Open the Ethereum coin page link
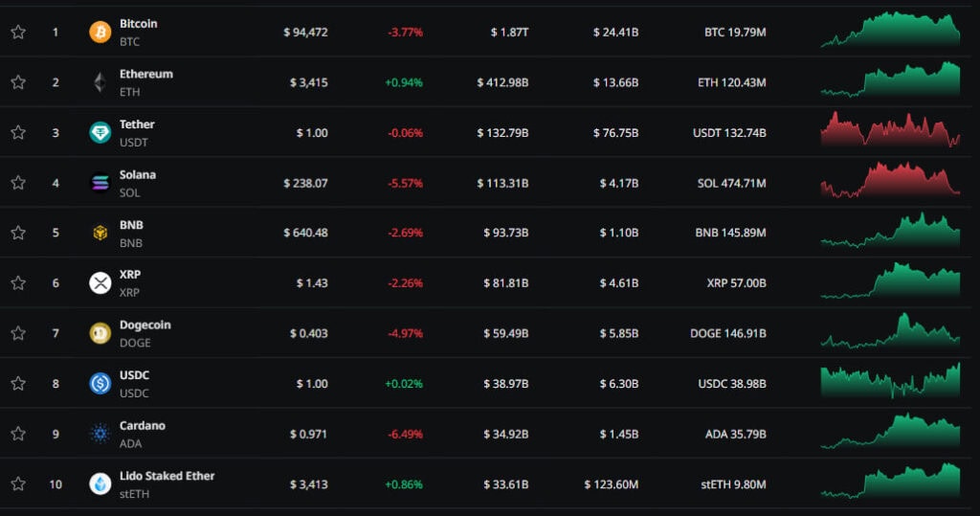The image size is (980, 516). pyautogui.click(x=145, y=74)
